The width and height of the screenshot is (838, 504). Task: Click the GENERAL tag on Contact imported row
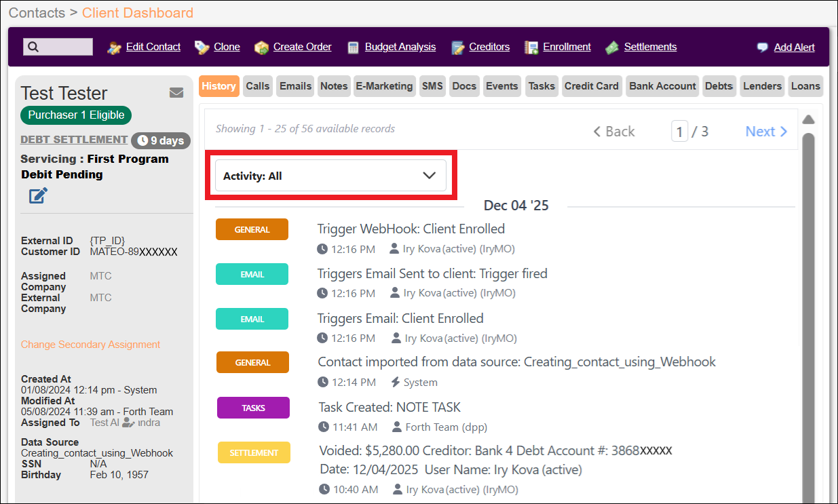[x=252, y=362]
